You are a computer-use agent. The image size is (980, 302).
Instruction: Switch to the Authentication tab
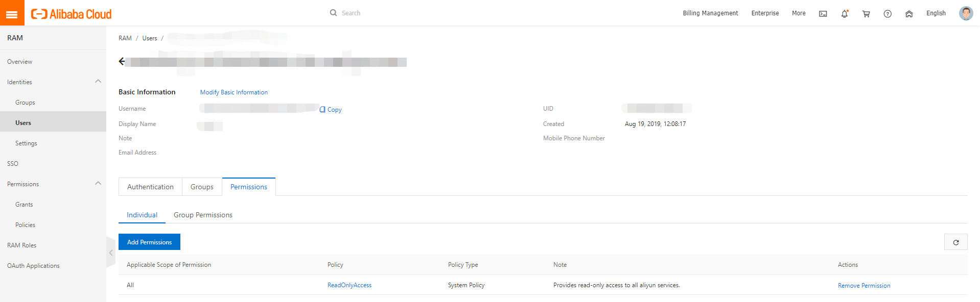click(150, 187)
